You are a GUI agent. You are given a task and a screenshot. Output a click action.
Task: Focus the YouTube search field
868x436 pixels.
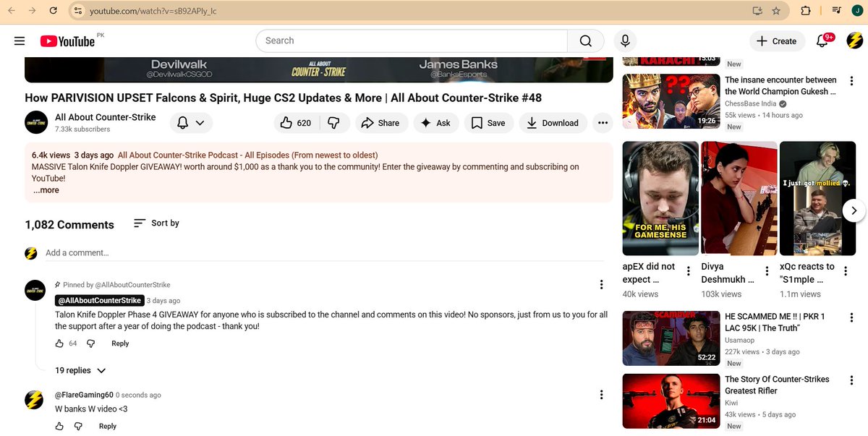coord(412,41)
